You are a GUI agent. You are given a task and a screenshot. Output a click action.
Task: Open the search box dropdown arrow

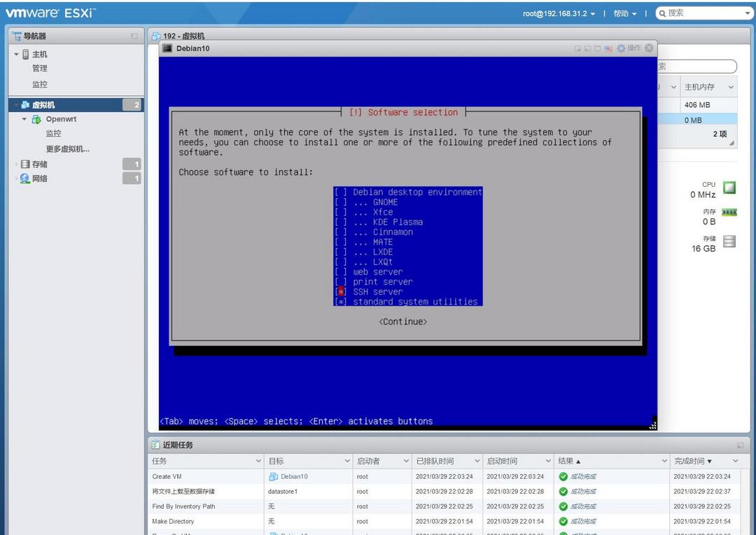click(748, 13)
